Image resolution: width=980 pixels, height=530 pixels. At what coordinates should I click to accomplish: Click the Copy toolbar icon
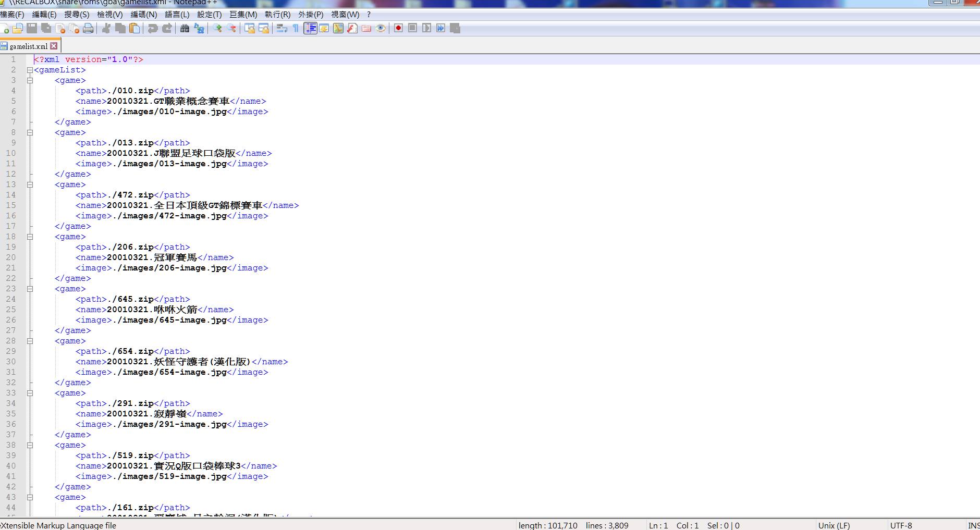tap(120, 28)
